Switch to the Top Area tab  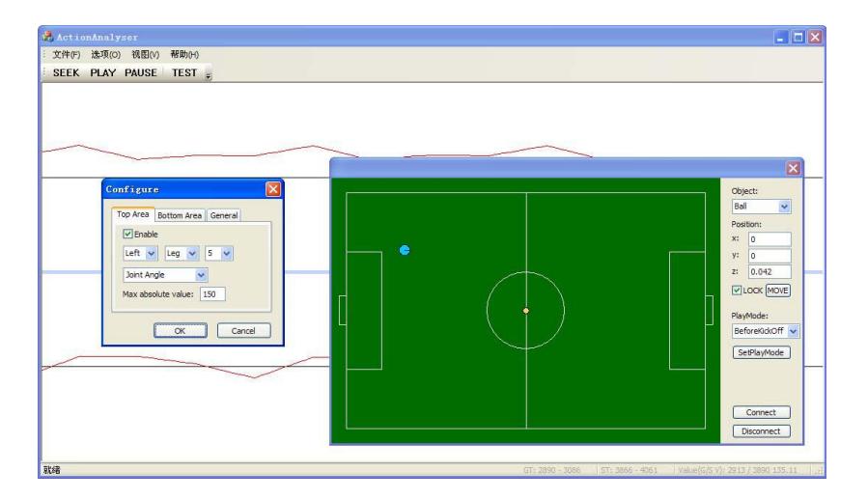pyautogui.click(x=133, y=214)
